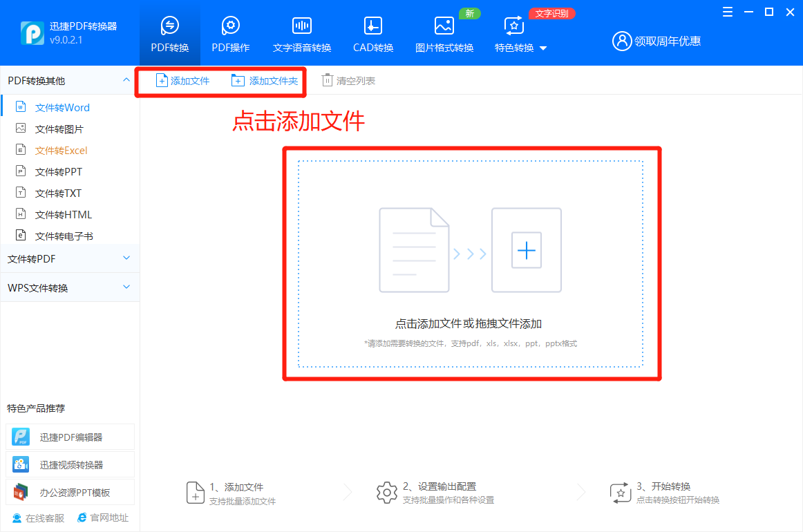Open 官网地址 website link
This screenshot has height=532, width=803.
click(103, 517)
